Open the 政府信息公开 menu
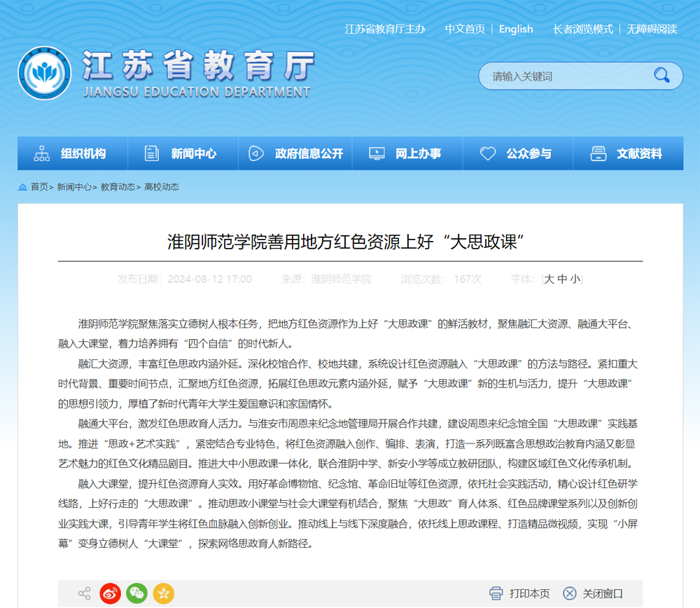 [295, 153]
